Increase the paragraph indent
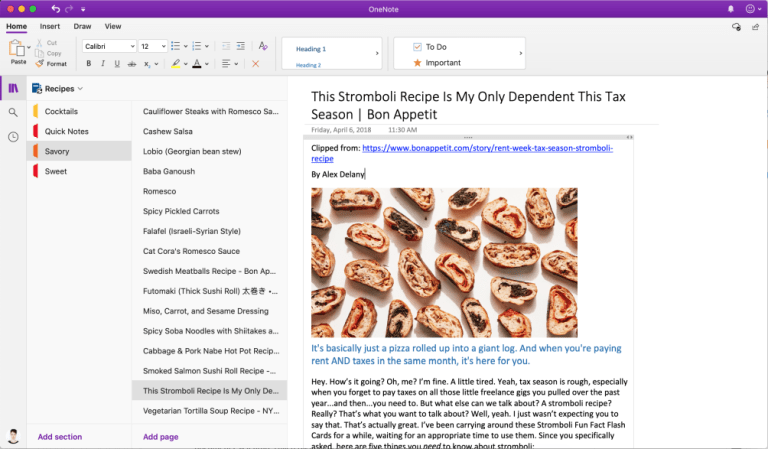This screenshot has width=768, height=449. (x=240, y=46)
